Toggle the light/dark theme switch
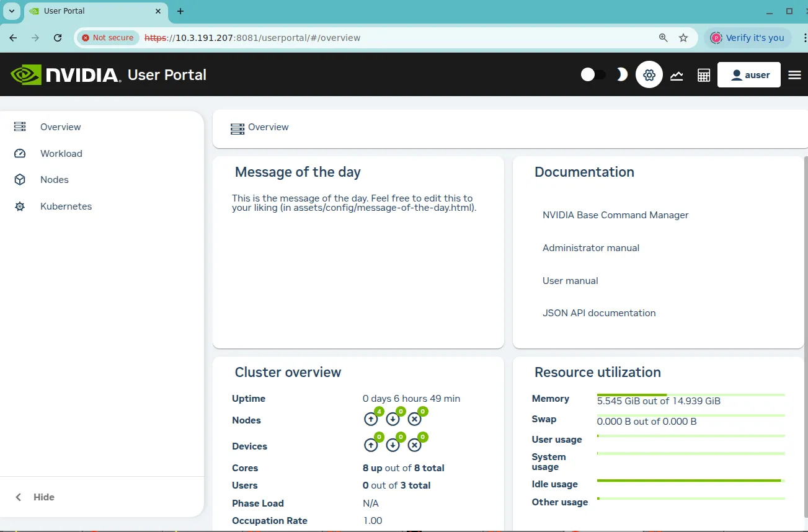808x532 pixels. [593, 75]
